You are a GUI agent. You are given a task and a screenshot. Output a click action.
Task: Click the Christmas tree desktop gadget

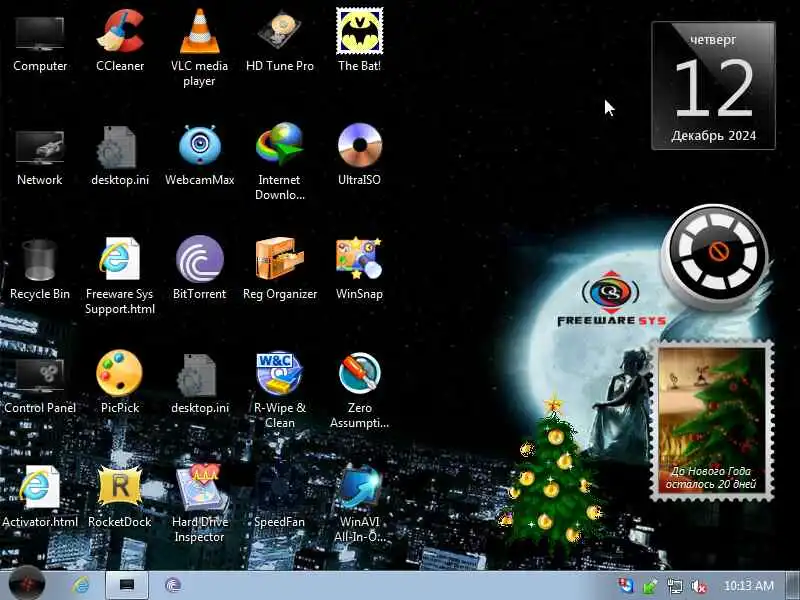pos(554,469)
